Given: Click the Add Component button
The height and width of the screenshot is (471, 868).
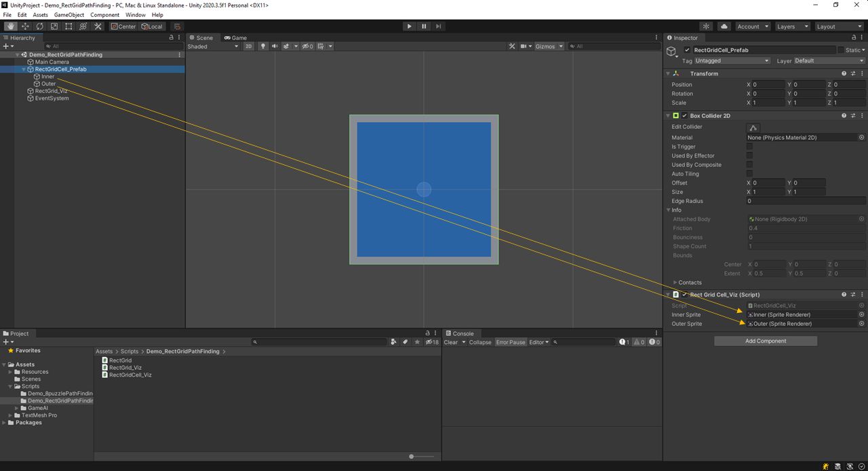Looking at the screenshot, I should [765, 341].
